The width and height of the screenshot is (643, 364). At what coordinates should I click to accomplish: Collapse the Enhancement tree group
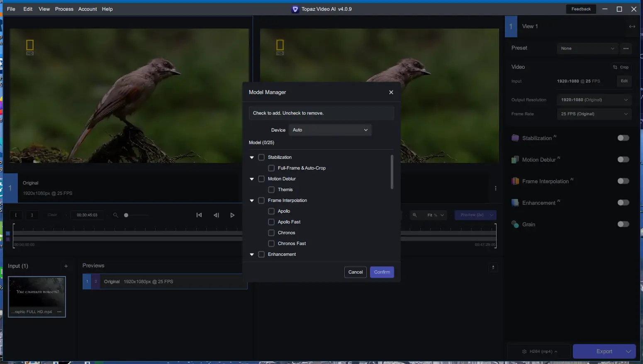pos(252,255)
